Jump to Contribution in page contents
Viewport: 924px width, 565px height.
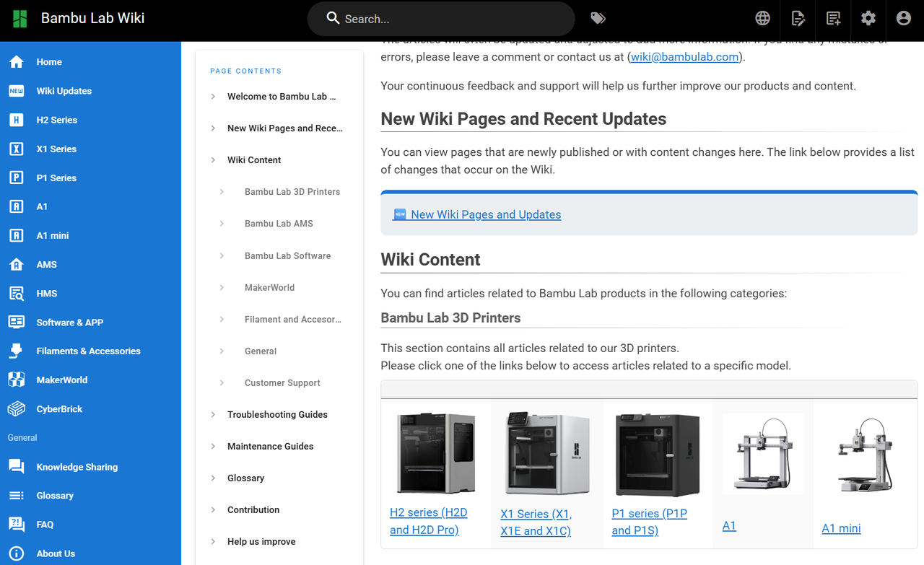coord(253,509)
